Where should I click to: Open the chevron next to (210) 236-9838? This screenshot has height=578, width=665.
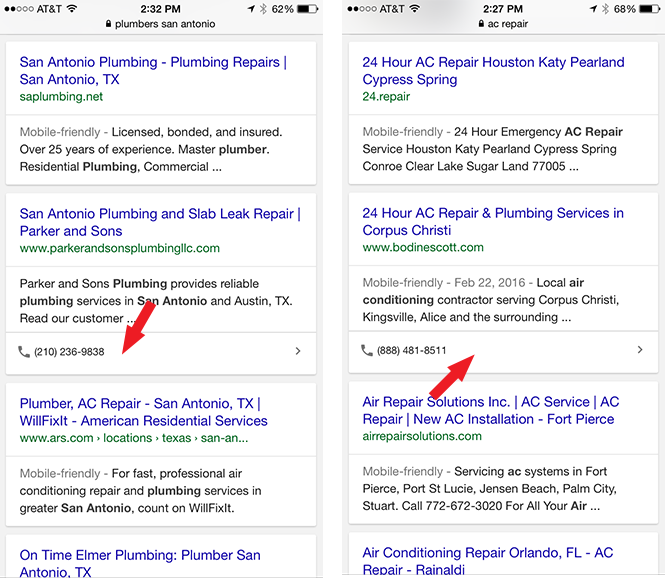[x=298, y=351]
